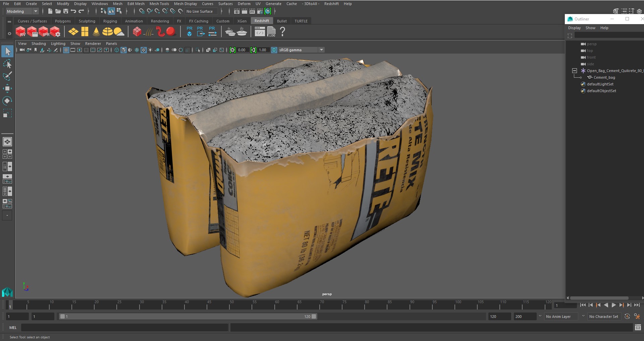Click the red sphere material shelf icon
644x341 pixels.
(x=171, y=32)
